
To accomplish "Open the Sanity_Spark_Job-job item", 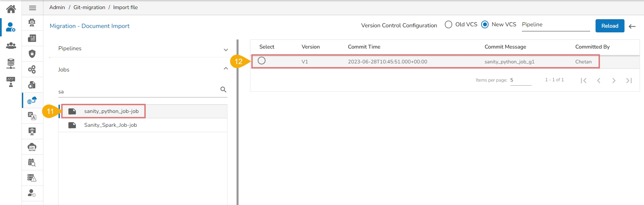I will coord(110,125).
